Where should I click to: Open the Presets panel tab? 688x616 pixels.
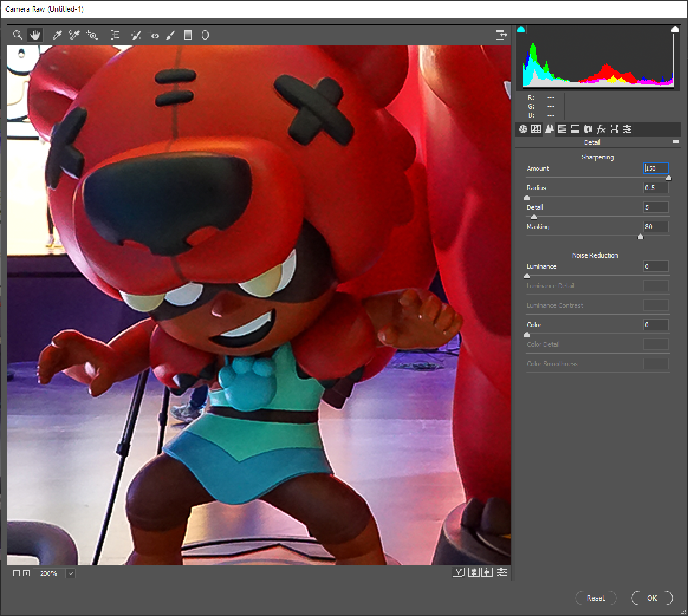click(x=628, y=129)
